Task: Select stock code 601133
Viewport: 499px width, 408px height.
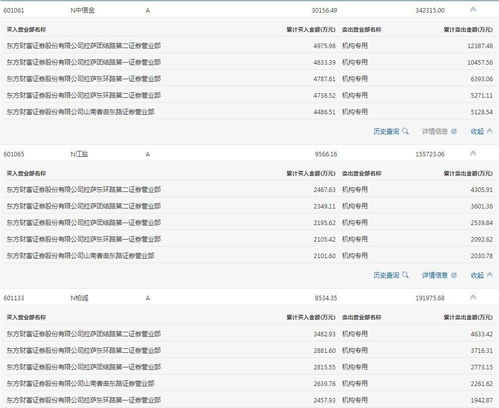Action: pos(14,298)
